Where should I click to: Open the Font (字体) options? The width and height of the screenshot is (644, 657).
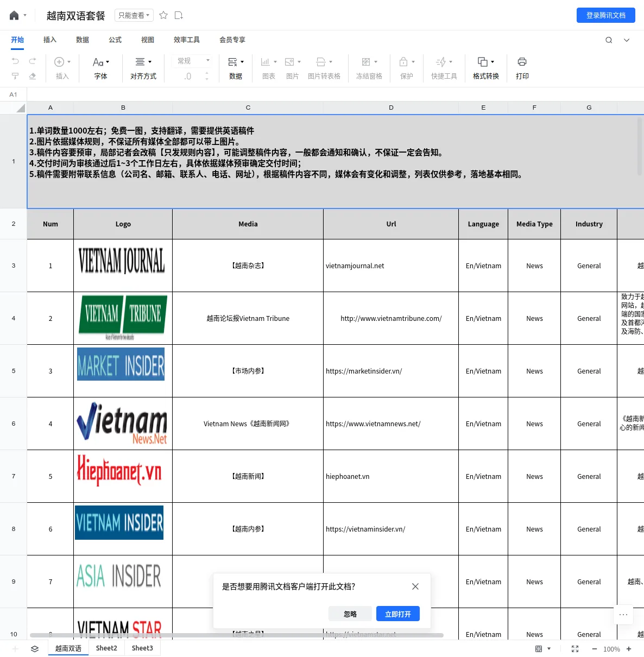click(x=101, y=68)
